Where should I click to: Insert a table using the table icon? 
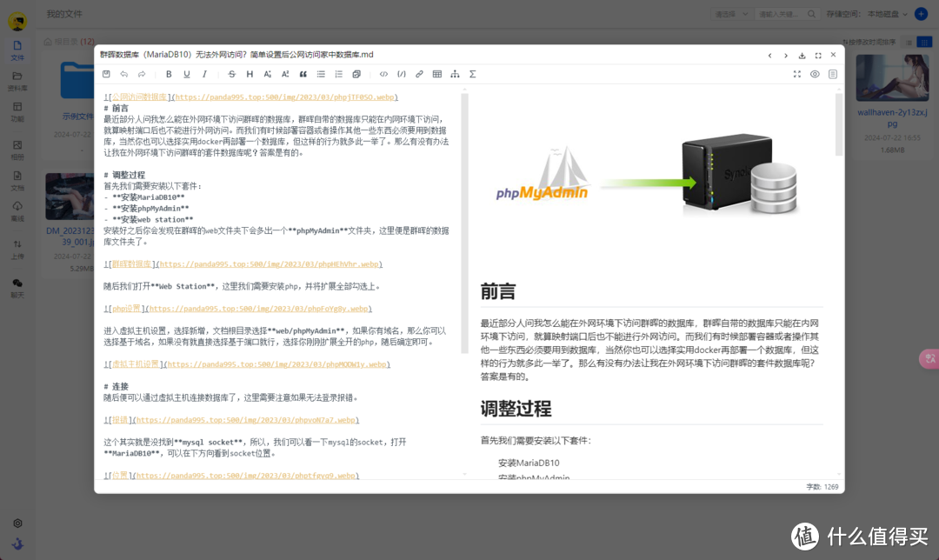click(x=436, y=74)
